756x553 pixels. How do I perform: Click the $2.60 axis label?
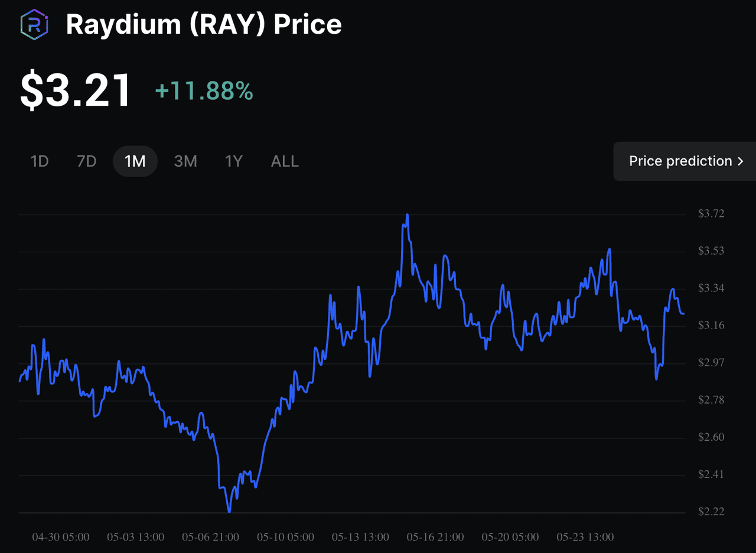tap(711, 437)
